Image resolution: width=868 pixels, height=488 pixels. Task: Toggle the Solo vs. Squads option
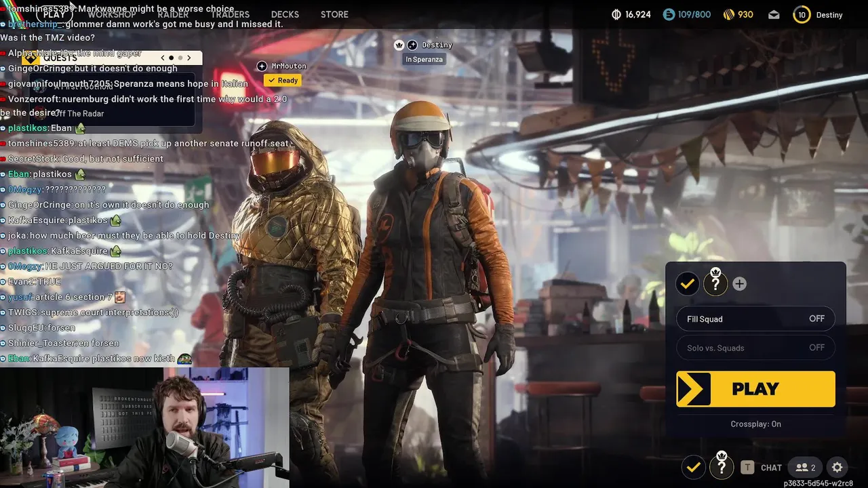[x=755, y=348]
